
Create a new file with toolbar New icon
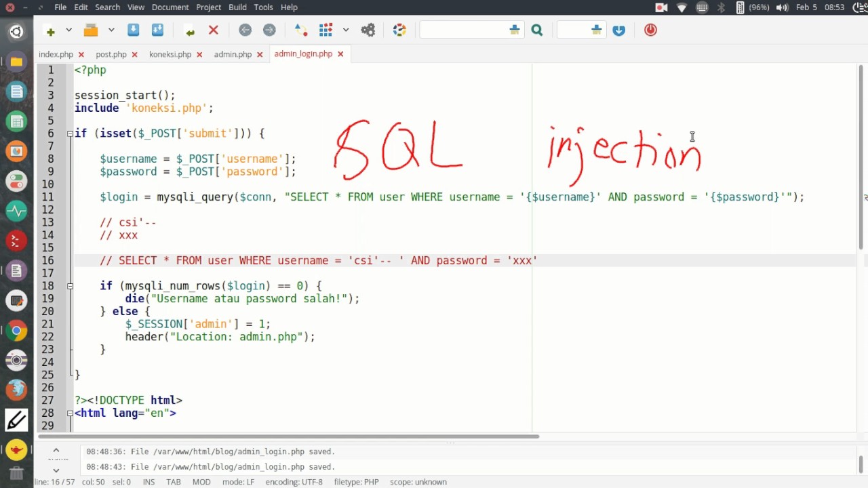tap(50, 30)
